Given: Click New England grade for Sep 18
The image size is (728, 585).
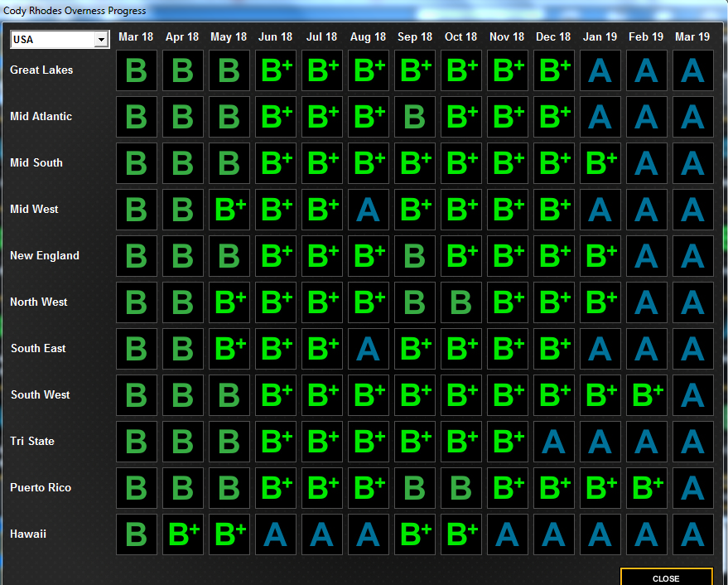Looking at the screenshot, I should point(415,256).
